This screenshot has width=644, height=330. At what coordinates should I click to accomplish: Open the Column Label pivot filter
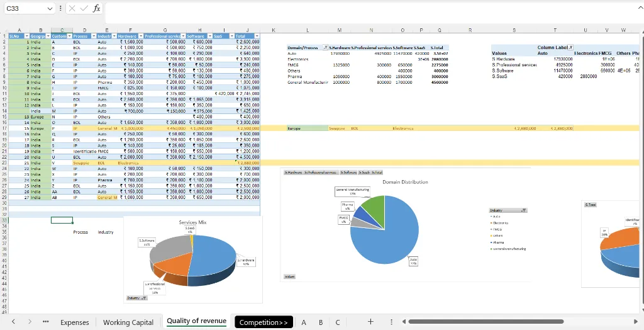(x=570, y=48)
